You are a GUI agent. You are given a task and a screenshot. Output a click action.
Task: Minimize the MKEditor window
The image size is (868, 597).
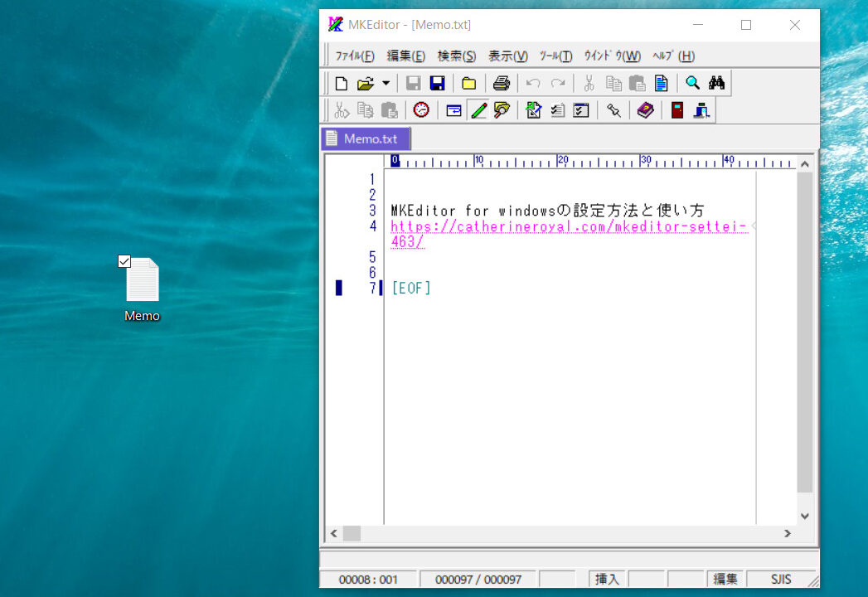[698, 25]
